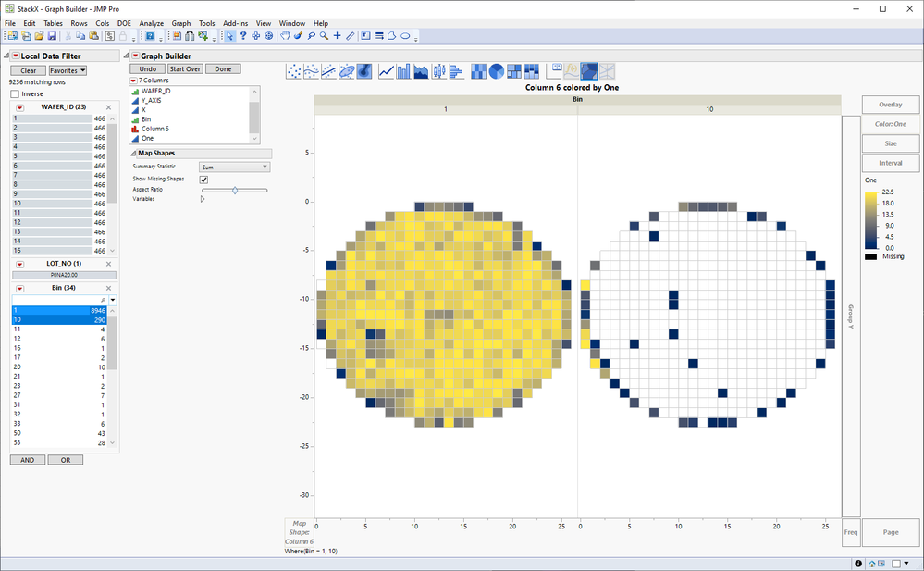The height and width of the screenshot is (571, 924).
Task: Click the OR button
Action: pyautogui.click(x=66, y=460)
